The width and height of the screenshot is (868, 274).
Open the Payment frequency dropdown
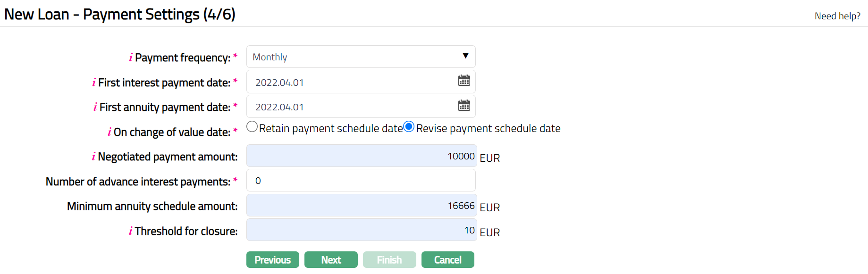pos(361,57)
